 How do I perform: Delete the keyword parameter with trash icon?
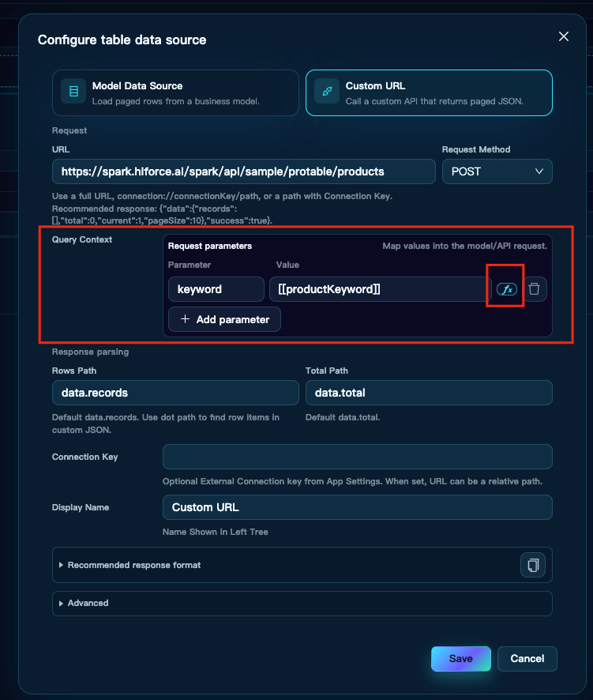click(x=534, y=289)
